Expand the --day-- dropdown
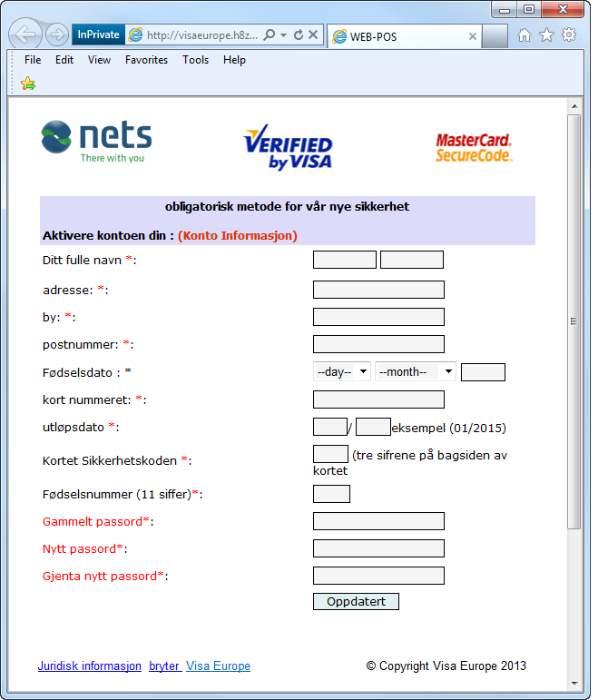 click(341, 371)
